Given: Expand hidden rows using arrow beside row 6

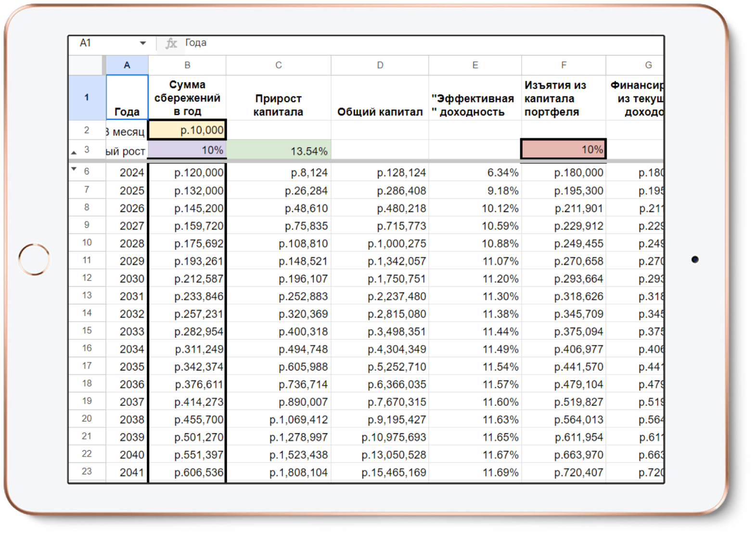Looking at the screenshot, I should [74, 169].
